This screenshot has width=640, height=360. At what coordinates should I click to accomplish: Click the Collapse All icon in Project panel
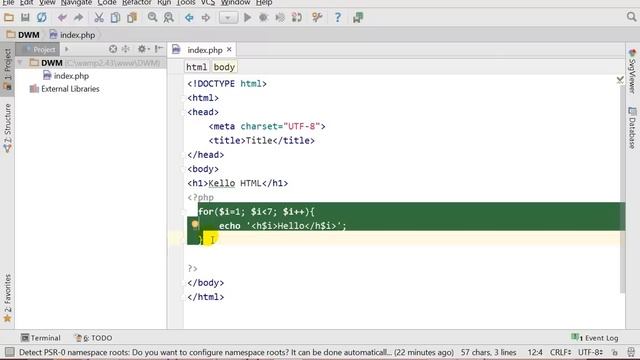click(x=126, y=49)
